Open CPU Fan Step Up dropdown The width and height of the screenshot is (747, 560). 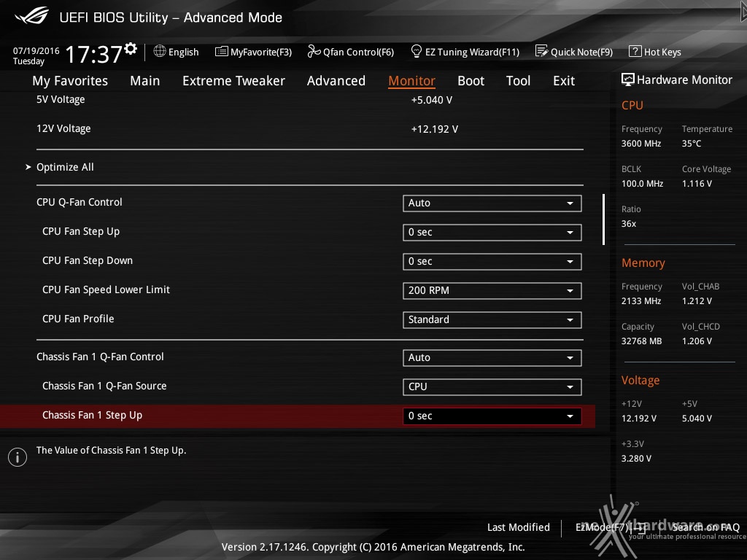(x=492, y=233)
